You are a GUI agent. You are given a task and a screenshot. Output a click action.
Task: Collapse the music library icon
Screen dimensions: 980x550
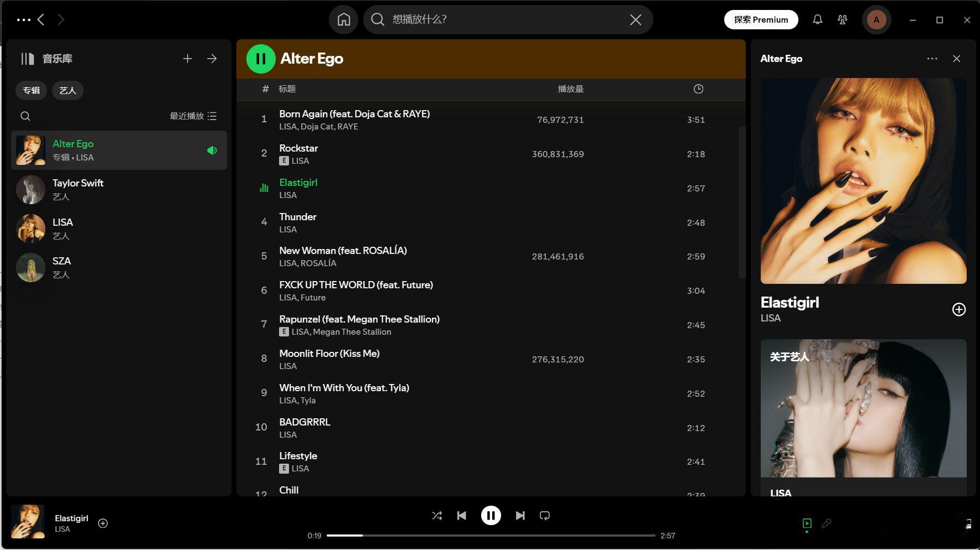(28, 59)
